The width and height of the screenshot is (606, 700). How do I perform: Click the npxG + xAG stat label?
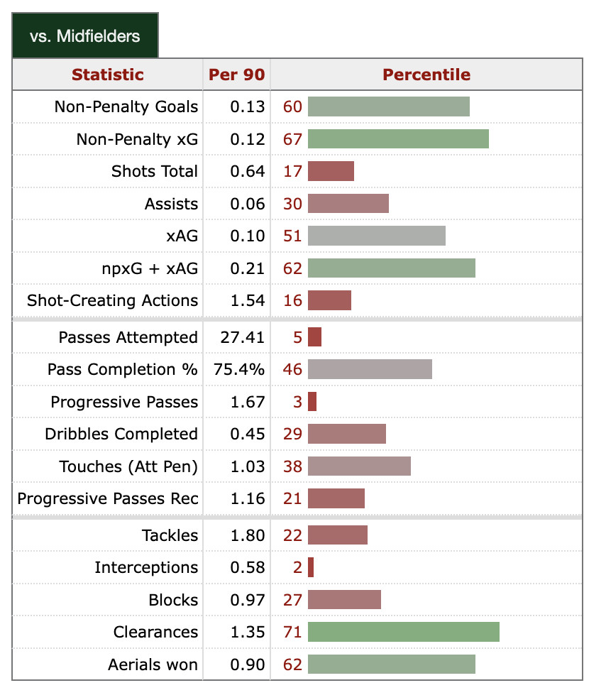pos(150,269)
